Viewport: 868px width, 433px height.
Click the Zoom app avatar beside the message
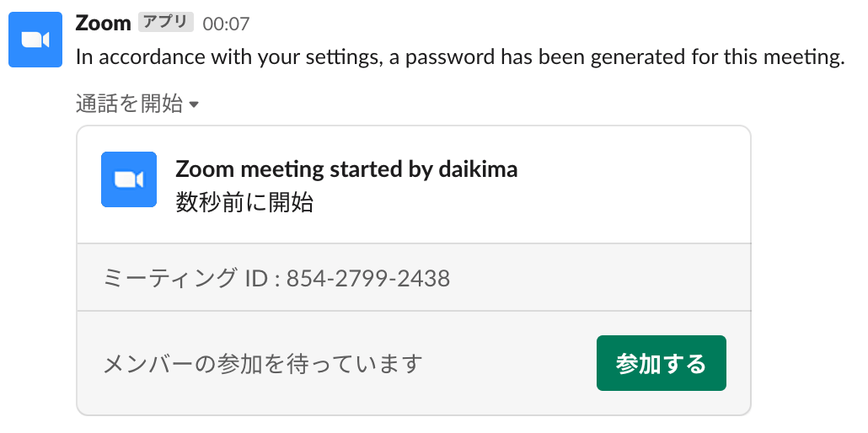click(35, 40)
